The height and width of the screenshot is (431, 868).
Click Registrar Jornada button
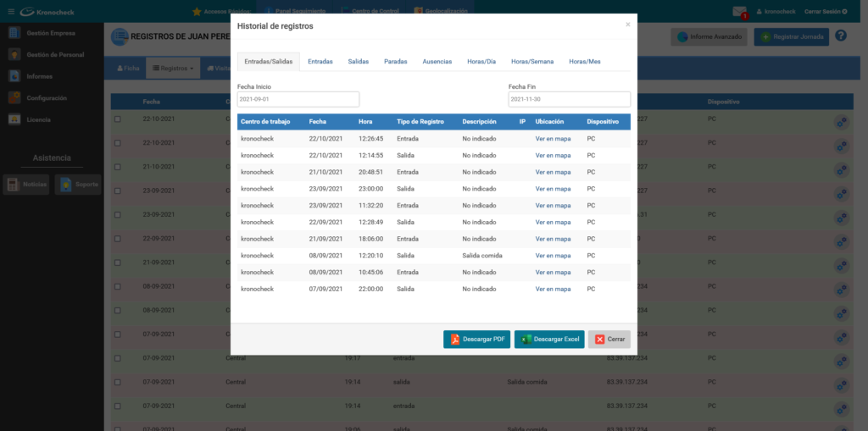coord(791,37)
